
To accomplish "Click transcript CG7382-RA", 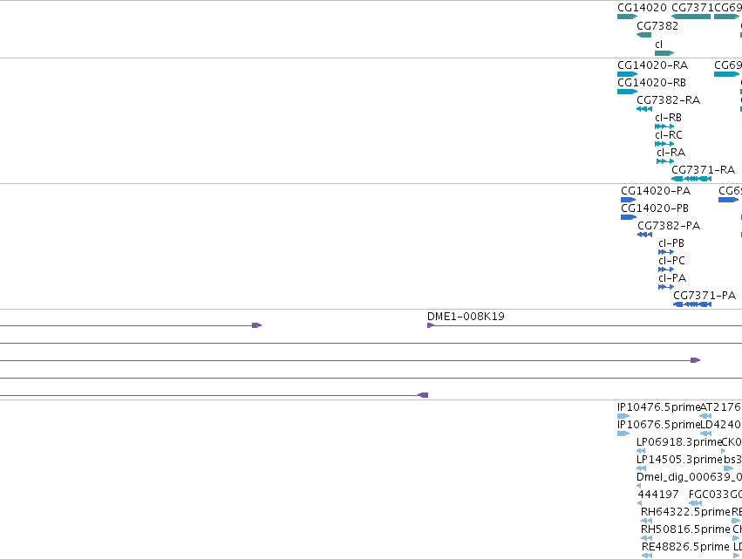I will click(644, 109).
